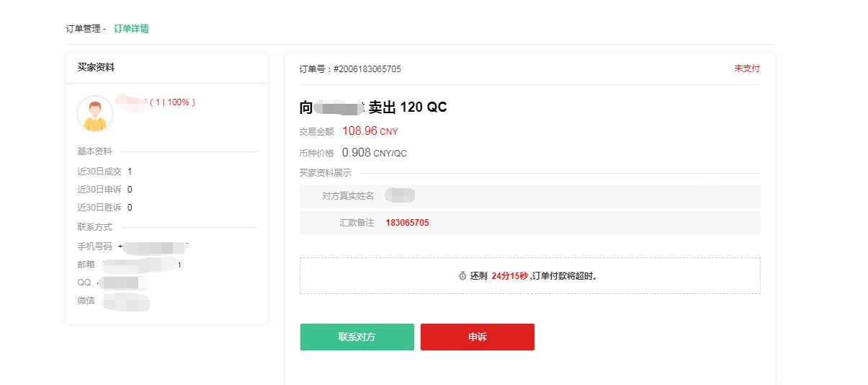The width and height of the screenshot is (868, 385).
Task: Click the 108.96 CNY transaction amount
Action: point(370,131)
